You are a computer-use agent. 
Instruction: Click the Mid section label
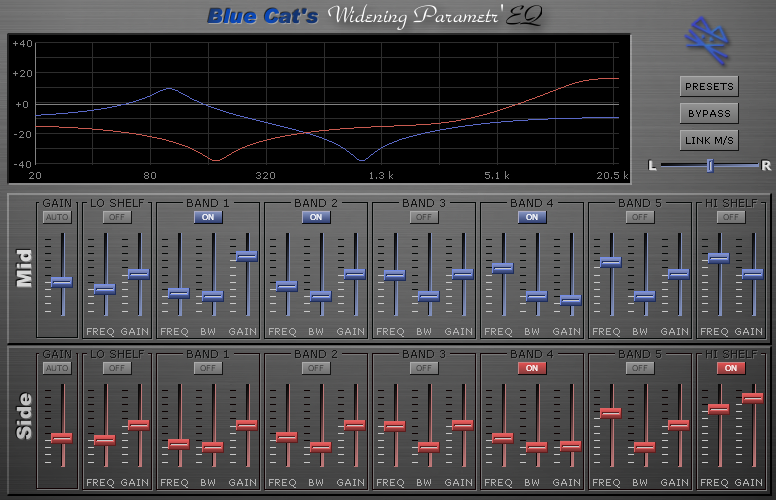(24, 268)
